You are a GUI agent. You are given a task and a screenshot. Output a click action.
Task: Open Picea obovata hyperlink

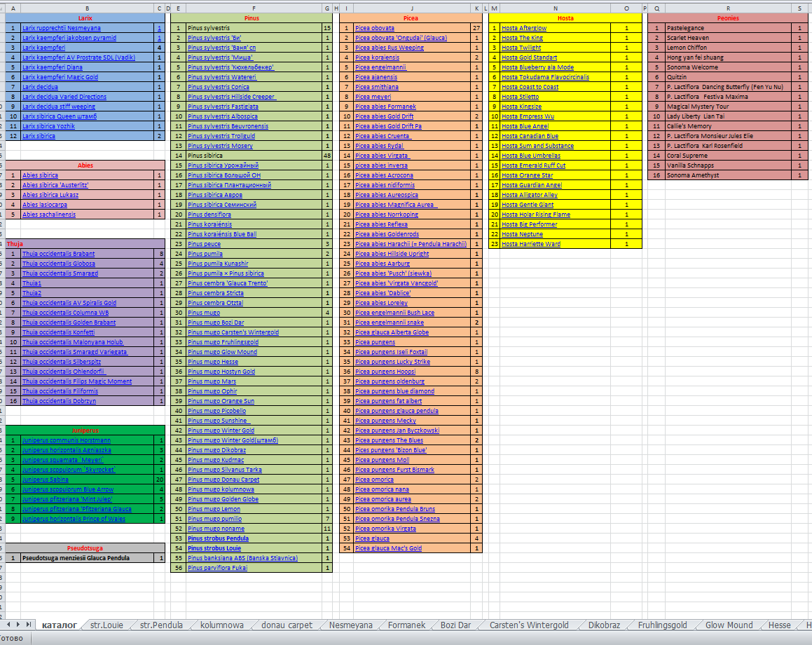375,28
